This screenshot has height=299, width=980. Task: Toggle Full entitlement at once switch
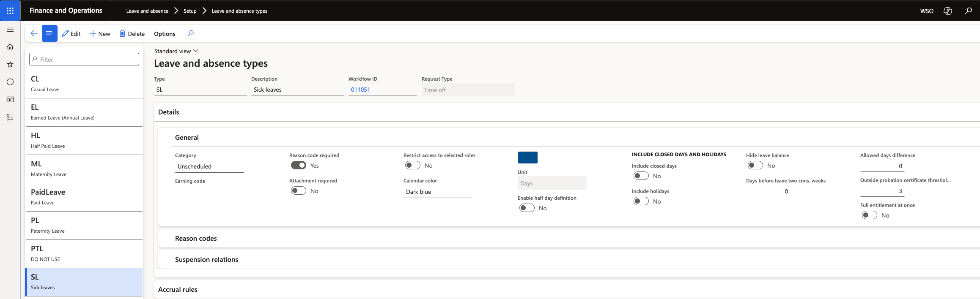(870, 215)
